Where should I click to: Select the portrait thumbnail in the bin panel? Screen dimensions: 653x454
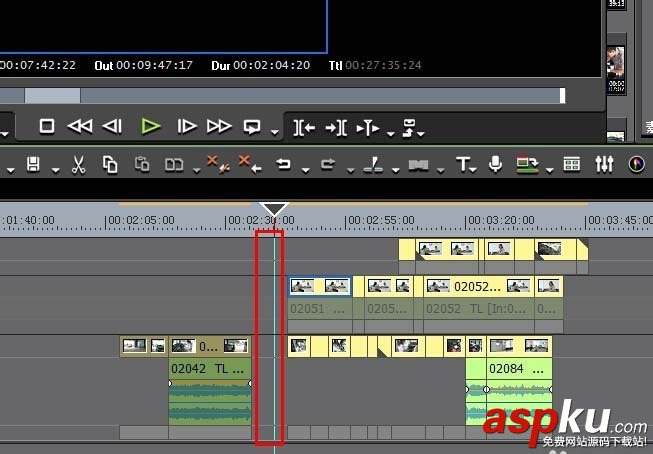point(616,62)
